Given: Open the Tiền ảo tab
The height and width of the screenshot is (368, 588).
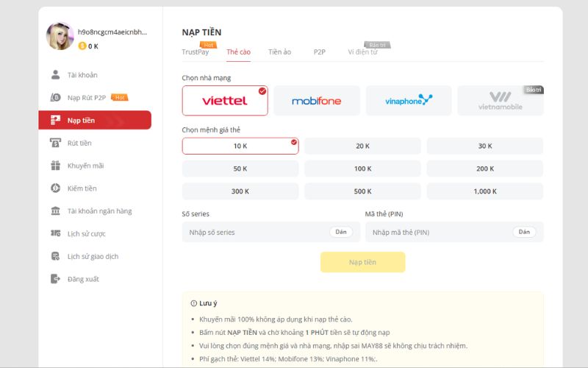Looking at the screenshot, I should click(279, 52).
